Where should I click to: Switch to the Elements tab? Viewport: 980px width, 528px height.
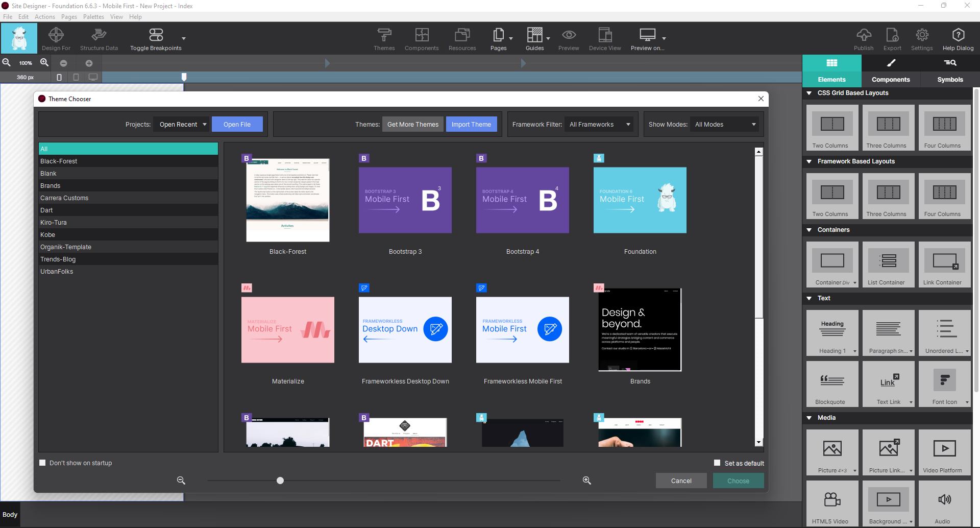(x=832, y=70)
